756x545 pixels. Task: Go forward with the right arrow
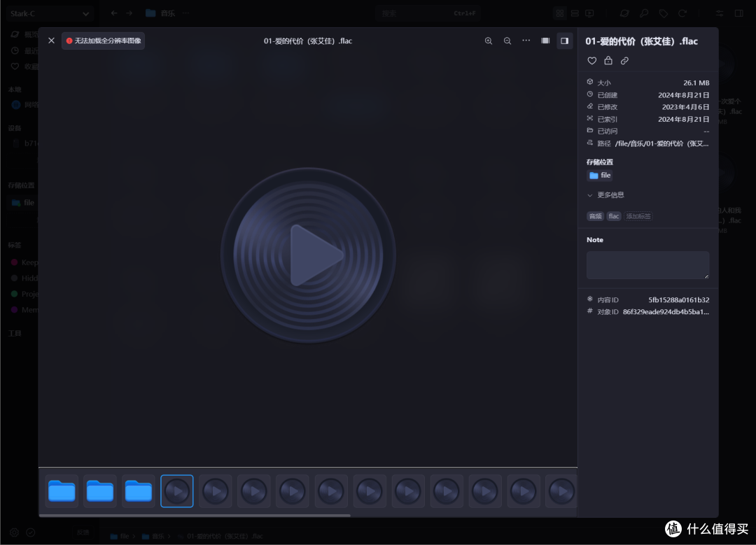click(129, 13)
